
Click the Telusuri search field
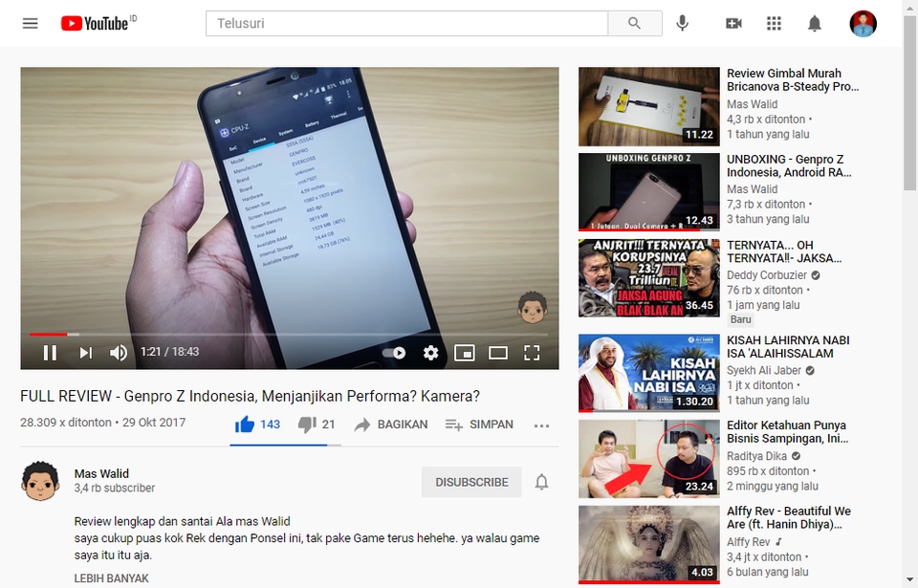406,24
